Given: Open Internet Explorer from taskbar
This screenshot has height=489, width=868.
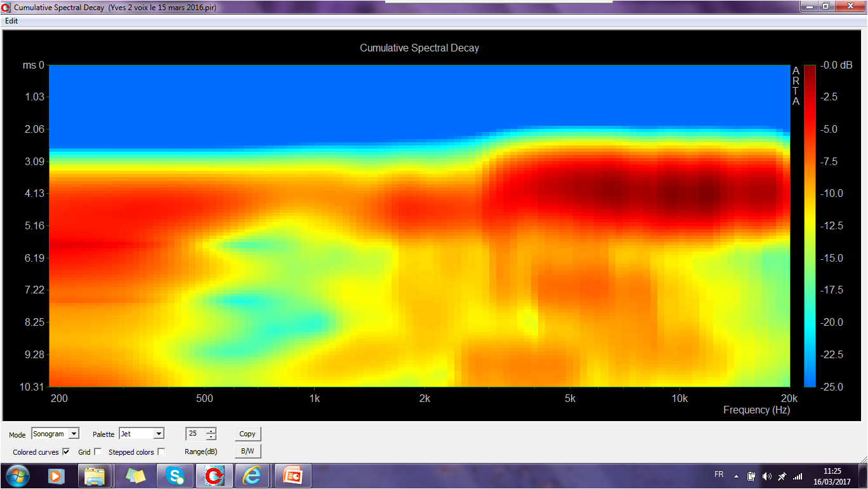Looking at the screenshot, I should (252, 476).
